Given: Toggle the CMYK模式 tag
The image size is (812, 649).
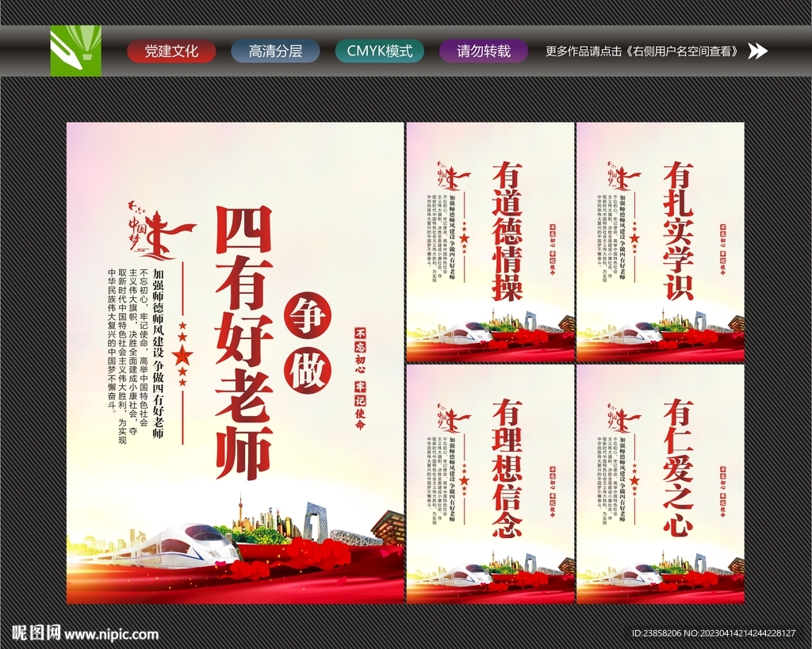Looking at the screenshot, I should [381, 50].
